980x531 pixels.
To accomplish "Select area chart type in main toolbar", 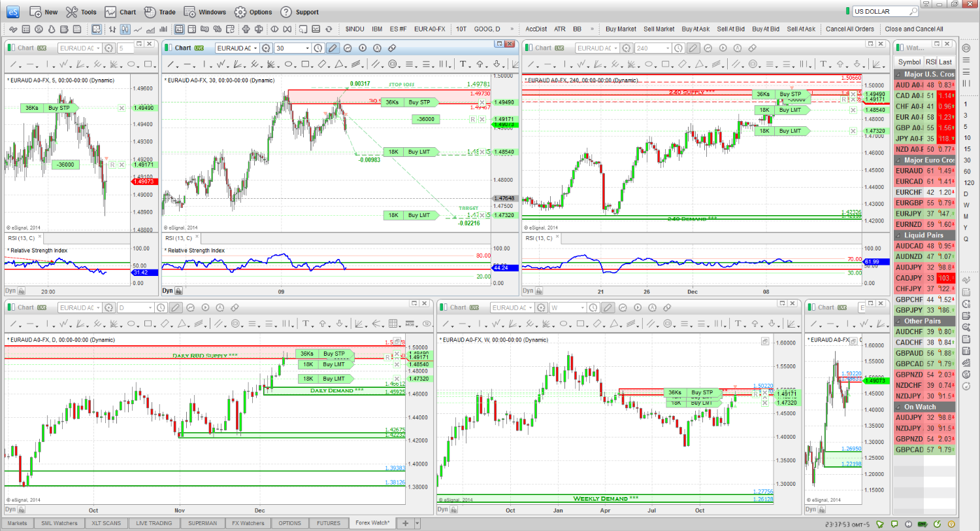I will [150, 29].
